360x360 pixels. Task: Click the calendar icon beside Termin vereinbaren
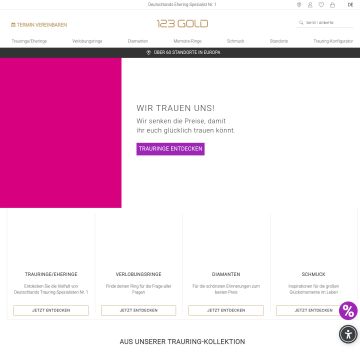click(x=13, y=25)
